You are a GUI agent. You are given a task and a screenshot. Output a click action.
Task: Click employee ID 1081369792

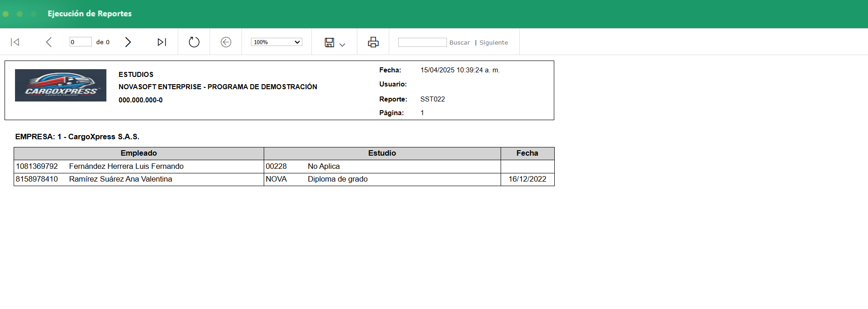(x=37, y=167)
